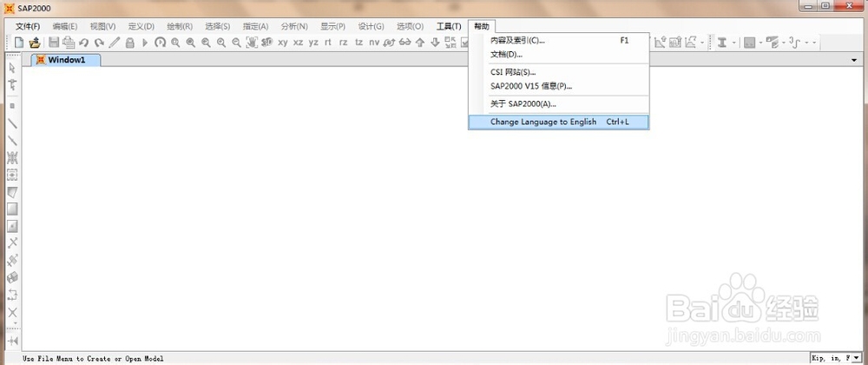Open the 分析(N) menu
This screenshot has height=365, width=868.
click(x=294, y=26)
